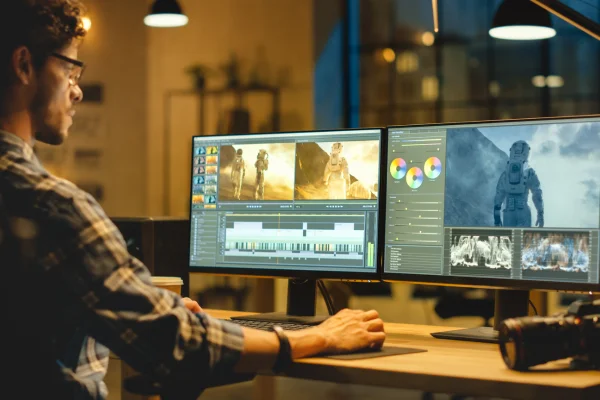Viewport: 600px width, 400px height.
Task: Click the white waveform scope panel
Action: pos(481,251)
